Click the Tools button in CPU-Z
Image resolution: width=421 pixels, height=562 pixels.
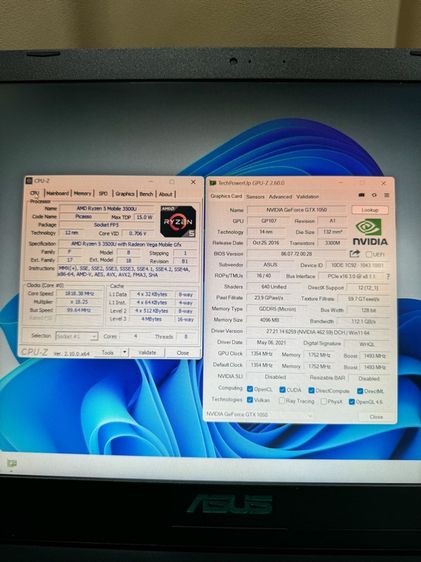(x=107, y=352)
